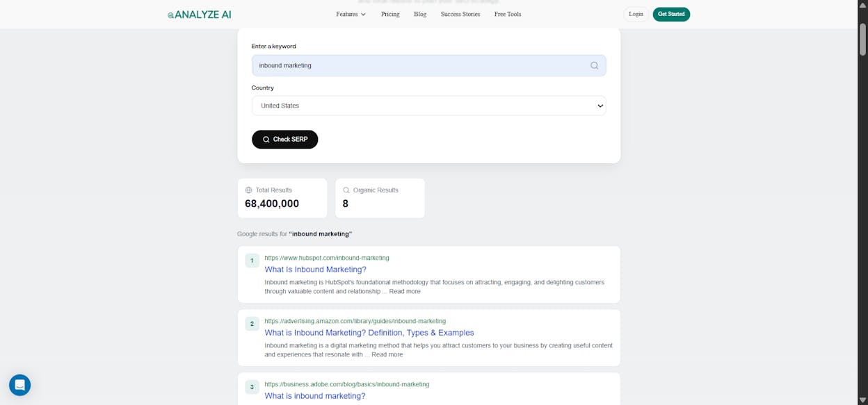
Task: Click the rank 2 result badge
Action: click(x=252, y=324)
